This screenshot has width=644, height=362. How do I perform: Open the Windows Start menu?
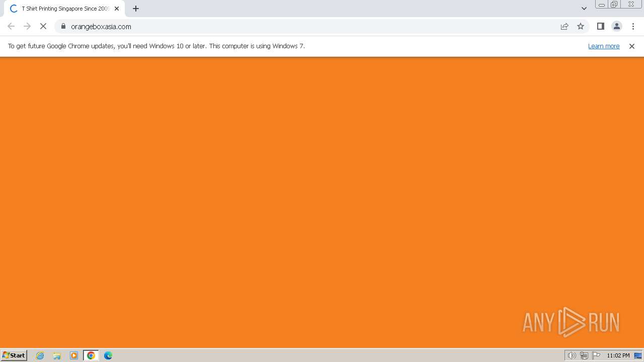[x=14, y=355]
